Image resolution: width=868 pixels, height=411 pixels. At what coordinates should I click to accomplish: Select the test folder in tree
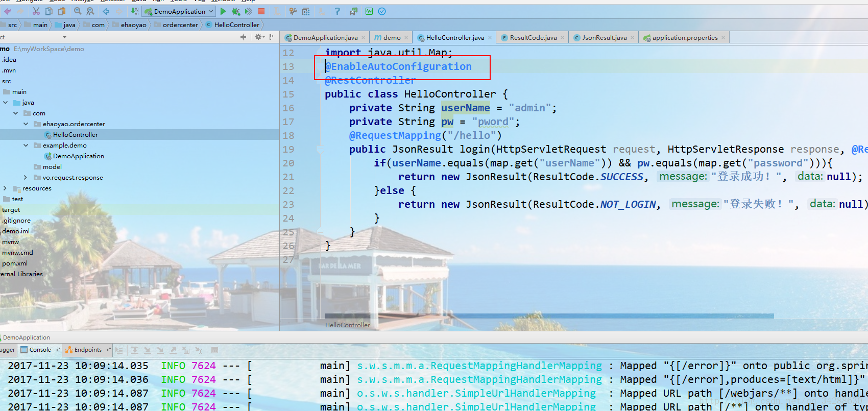[x=17, y=199]
